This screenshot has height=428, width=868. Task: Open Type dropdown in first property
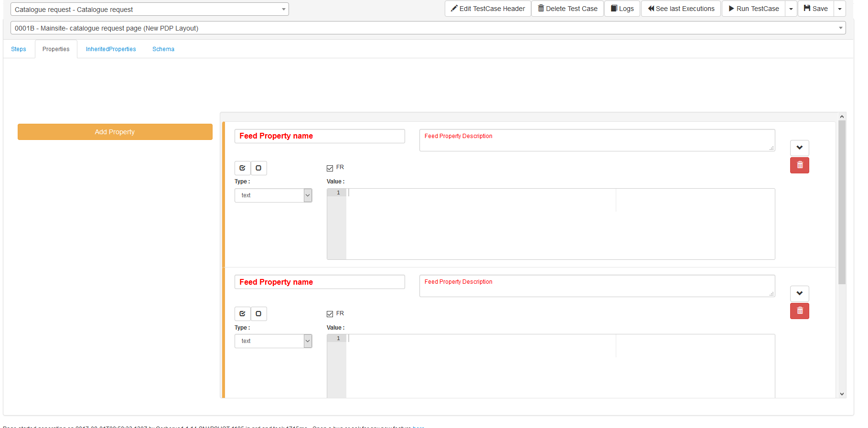point(273,195)
